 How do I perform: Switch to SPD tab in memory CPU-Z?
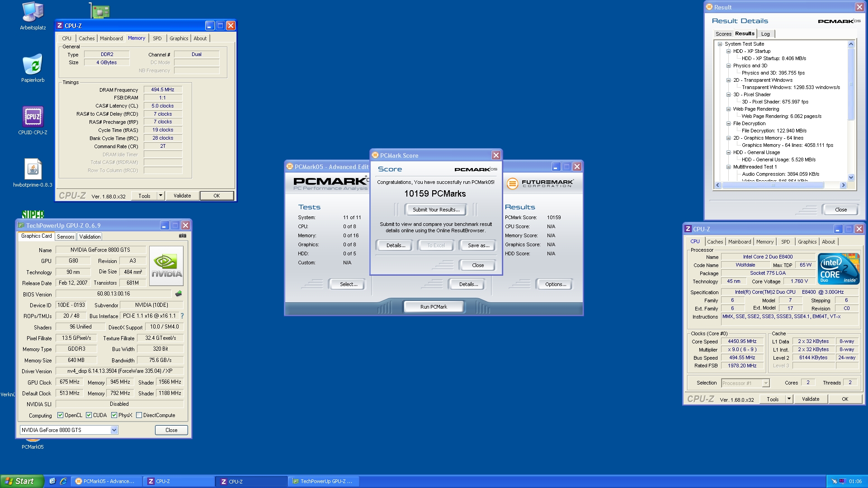(x=157, y=38)
